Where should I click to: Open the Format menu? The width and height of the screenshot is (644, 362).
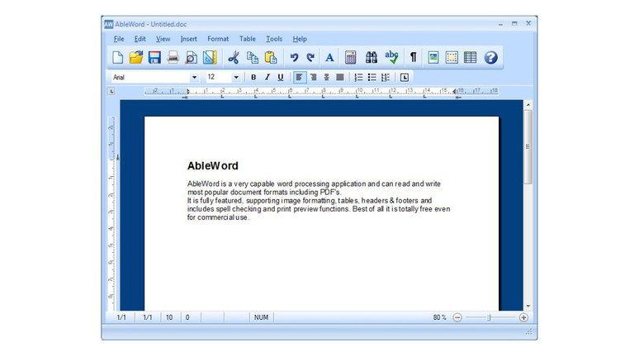click(x=218, y=39)
